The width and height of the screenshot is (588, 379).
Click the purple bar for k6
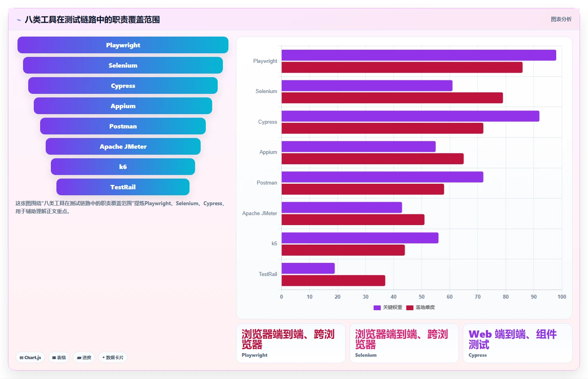point(360,238)
